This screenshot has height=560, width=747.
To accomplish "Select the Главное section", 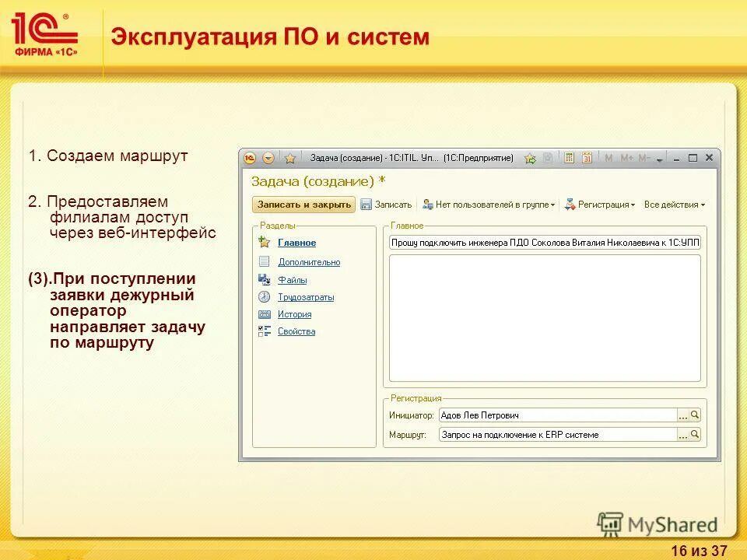I will 297,243.
